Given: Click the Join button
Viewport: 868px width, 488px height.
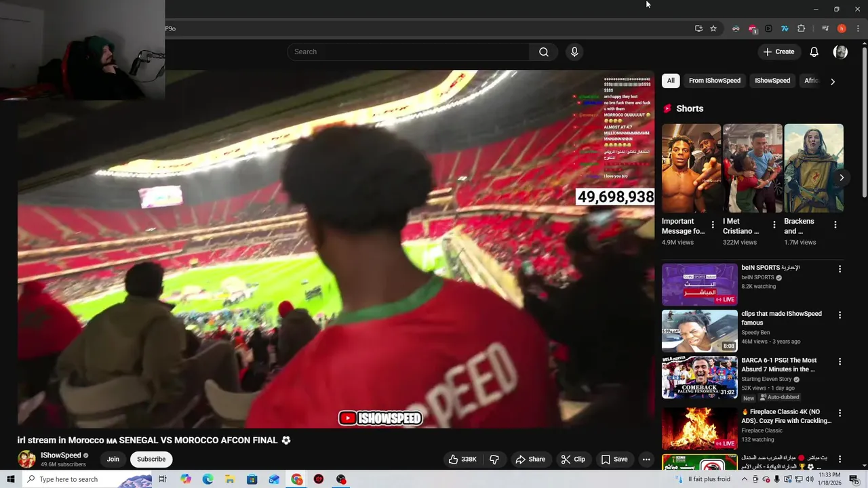Looking at the screenshot, I should (x=113, y=460).
